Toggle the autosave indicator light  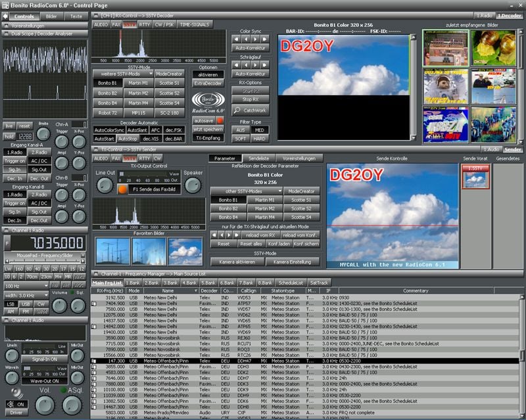pos(220,120)
